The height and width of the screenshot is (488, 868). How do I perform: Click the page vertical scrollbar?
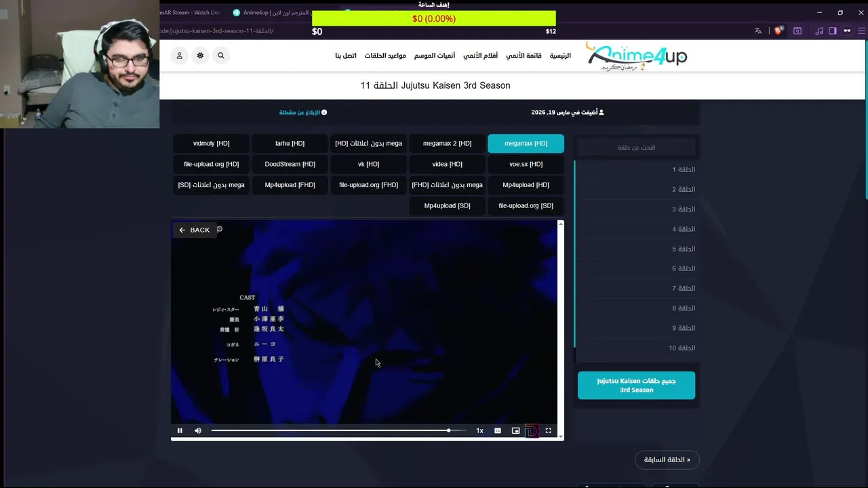coord(866,119)
